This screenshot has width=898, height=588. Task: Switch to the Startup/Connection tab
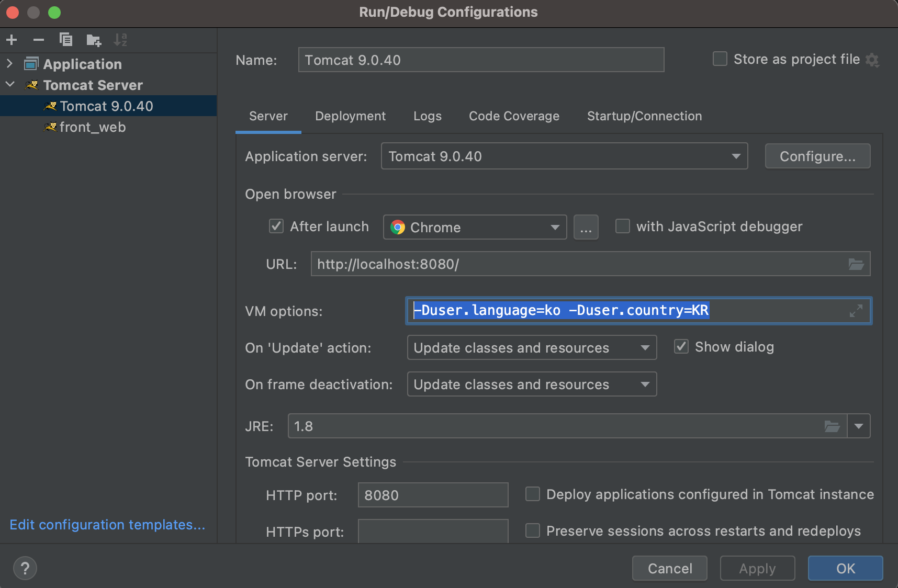[645, 116]
